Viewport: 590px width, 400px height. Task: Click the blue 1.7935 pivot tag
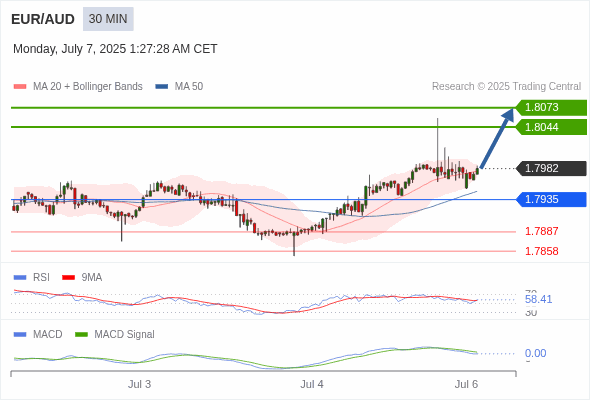pyautogui.click(x=551, y=199)
